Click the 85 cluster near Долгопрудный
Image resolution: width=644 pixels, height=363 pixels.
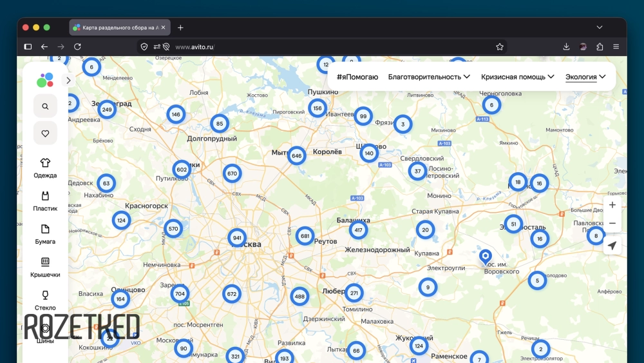pos(220,123)
